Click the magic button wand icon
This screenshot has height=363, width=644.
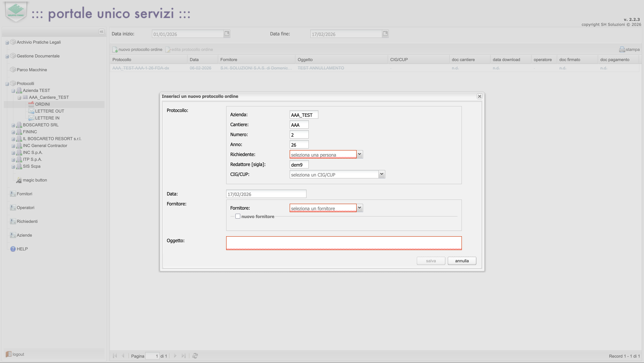[19, 180]
